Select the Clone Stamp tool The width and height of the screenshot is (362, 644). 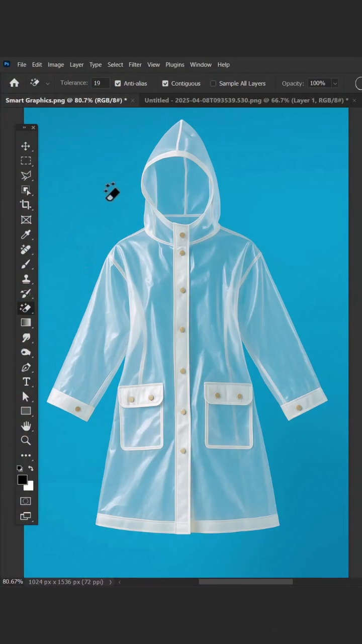[26, 279]
